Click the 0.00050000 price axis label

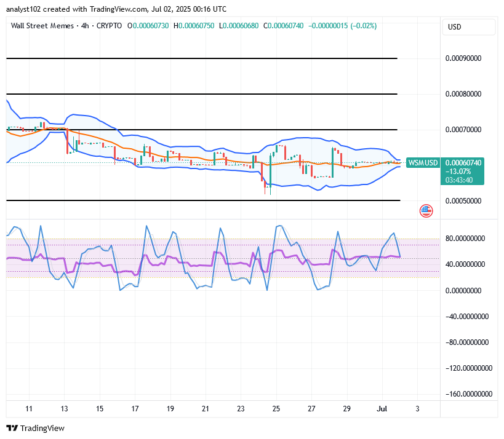point(463,200)
